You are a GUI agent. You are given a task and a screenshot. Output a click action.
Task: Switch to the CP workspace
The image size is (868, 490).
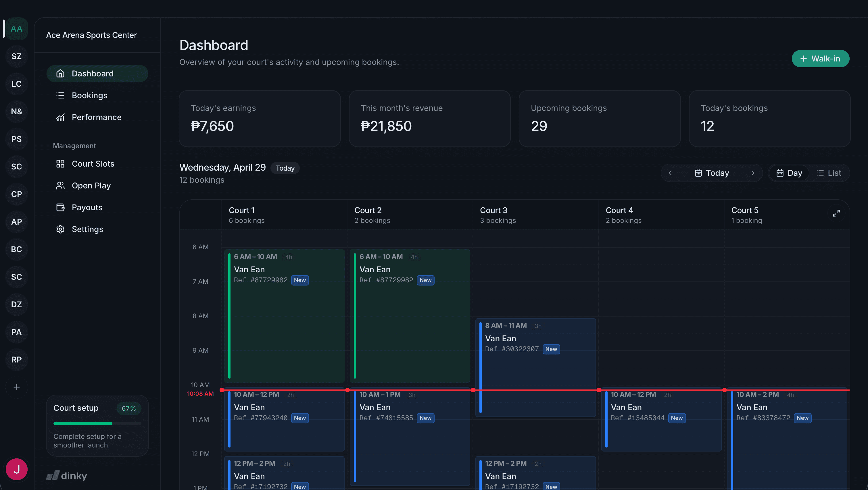16,194
